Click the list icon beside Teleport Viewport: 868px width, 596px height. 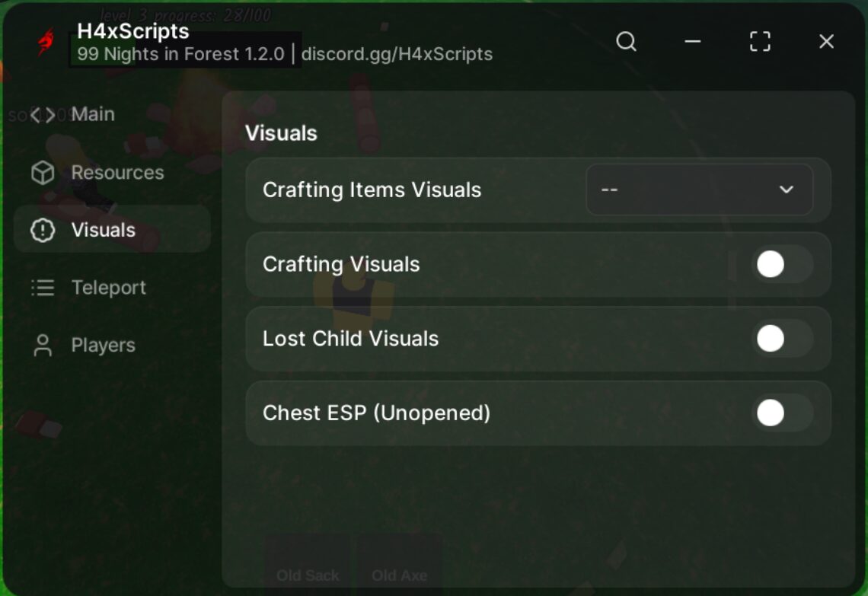43,288
